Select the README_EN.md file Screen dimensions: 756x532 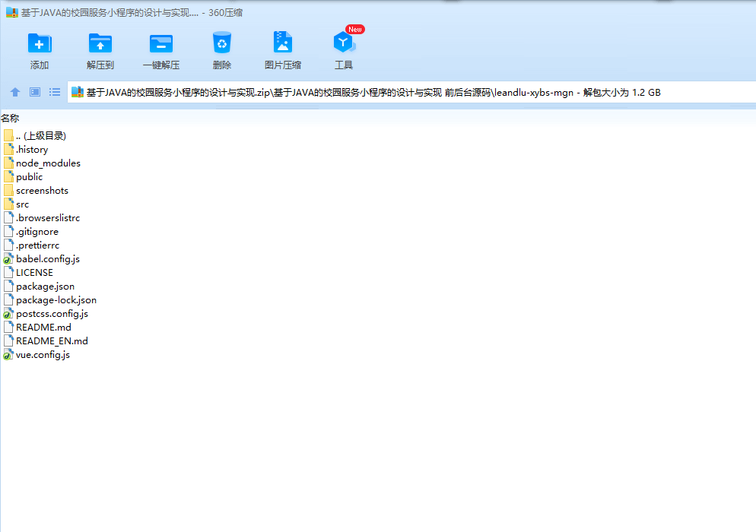click(x=52, y=341)
